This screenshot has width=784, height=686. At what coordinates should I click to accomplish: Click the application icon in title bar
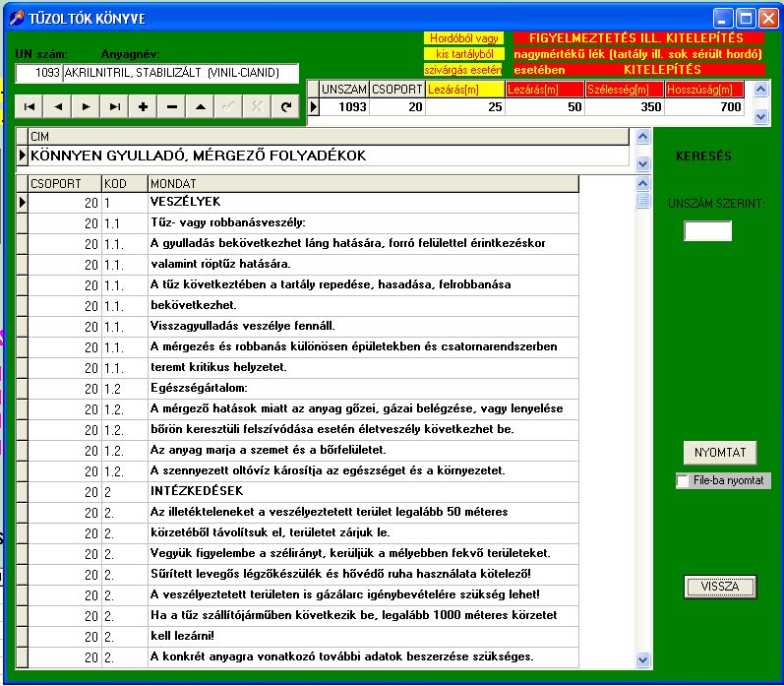coord(17,19)
